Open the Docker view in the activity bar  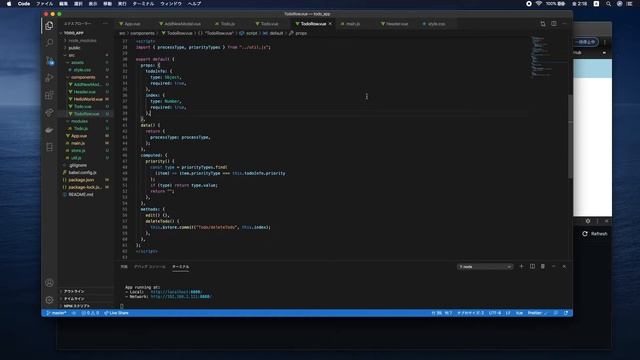click(x=49, y=130)
